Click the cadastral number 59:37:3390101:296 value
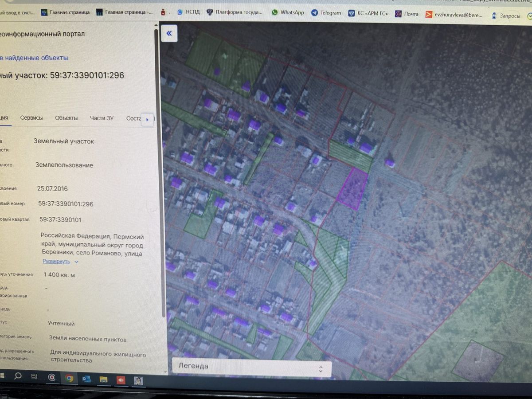The height and width of the screenshot is (399, 532). point(66,204)
